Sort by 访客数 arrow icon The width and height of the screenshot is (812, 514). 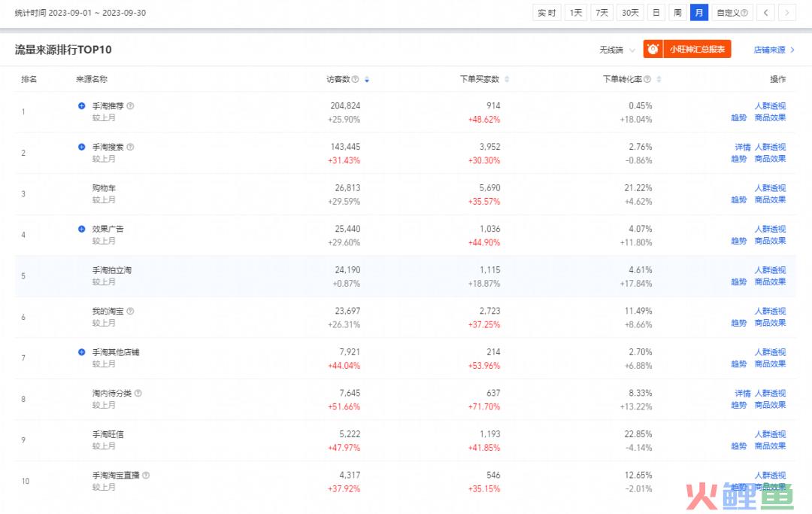coord(367,79)
